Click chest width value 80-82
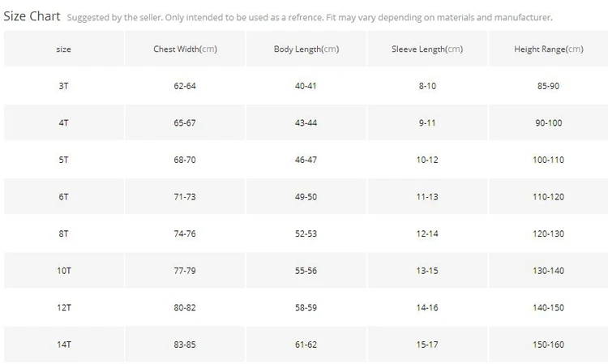The image size is (608, 364). pyautogui.click(x=185, y=308)
